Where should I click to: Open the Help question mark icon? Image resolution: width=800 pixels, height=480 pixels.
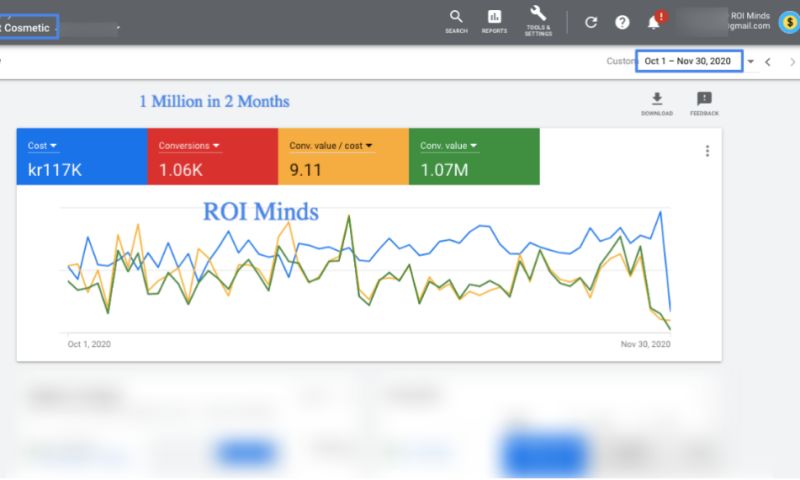pyautogui.click(x=622, y=22)
